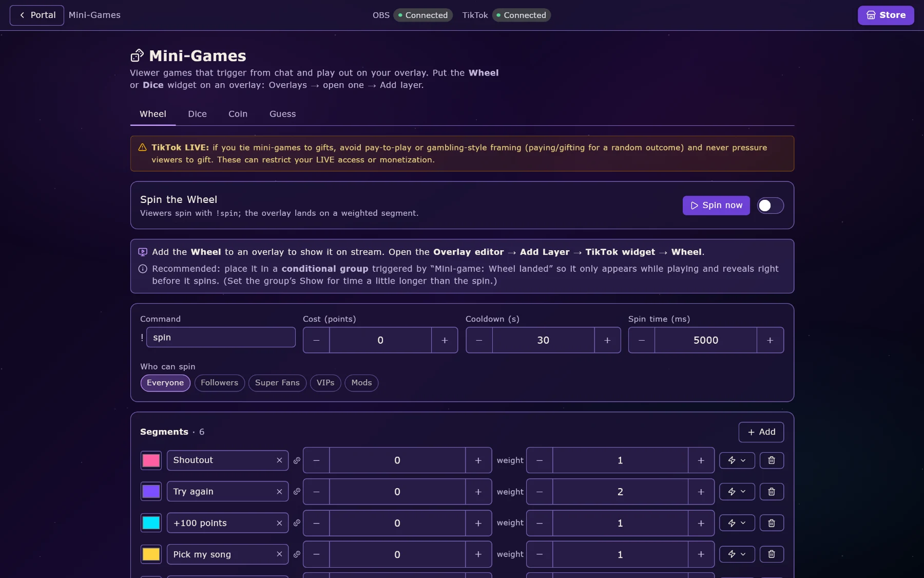Open the action dropdown for Pick my song
Image resolution: width=924 pixels, height=578 pixels.
(x=737, y=554)
